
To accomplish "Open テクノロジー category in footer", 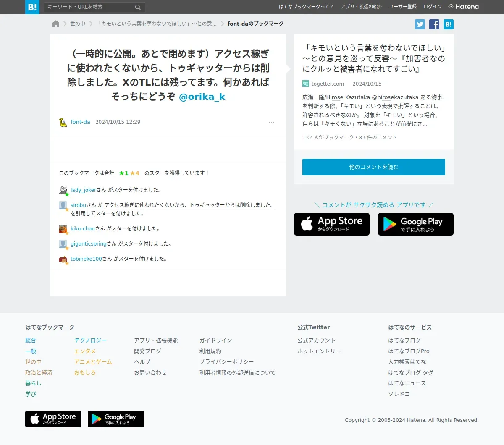I will (x=90, y=340).
